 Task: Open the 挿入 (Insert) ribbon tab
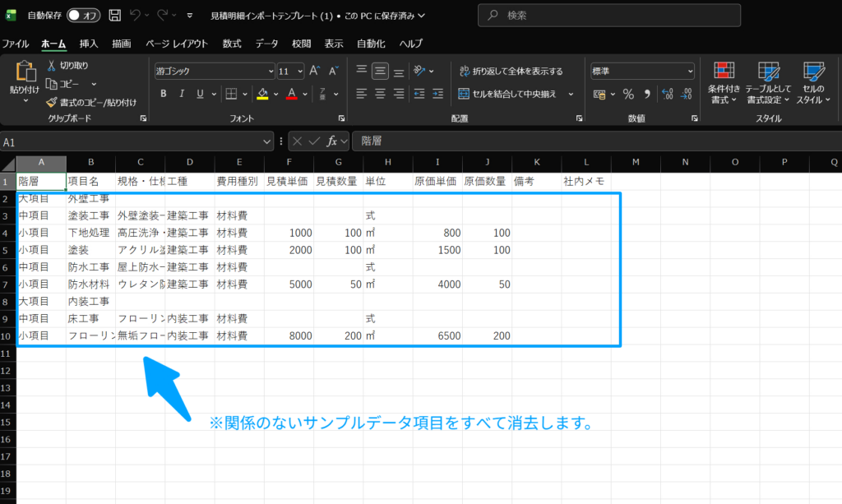click(89, 44)
